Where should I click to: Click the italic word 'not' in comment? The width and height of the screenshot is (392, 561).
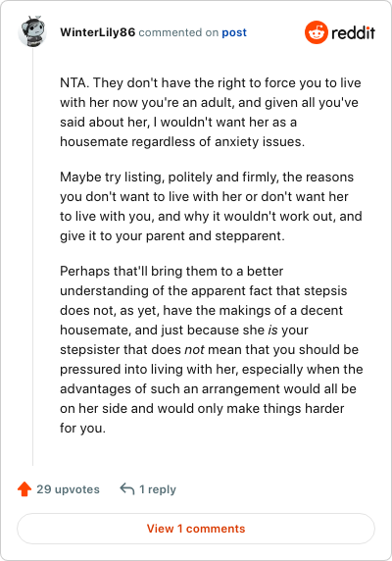coord(194,349)
